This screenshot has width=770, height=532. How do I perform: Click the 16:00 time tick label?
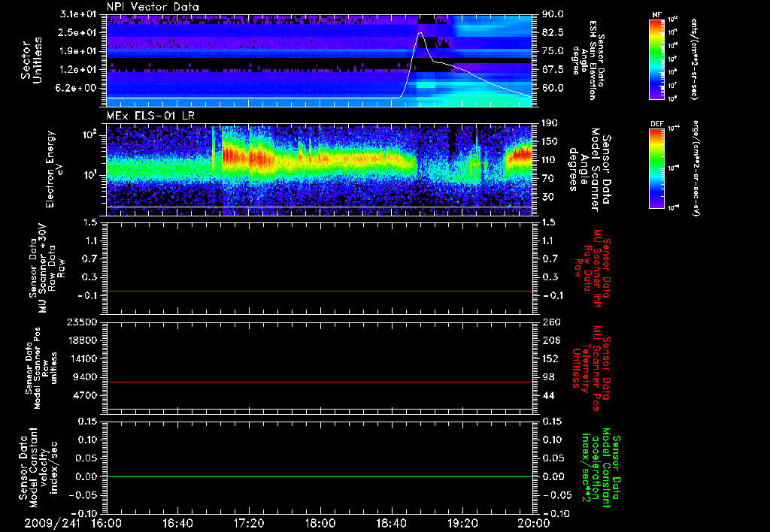tap(107, 524)
